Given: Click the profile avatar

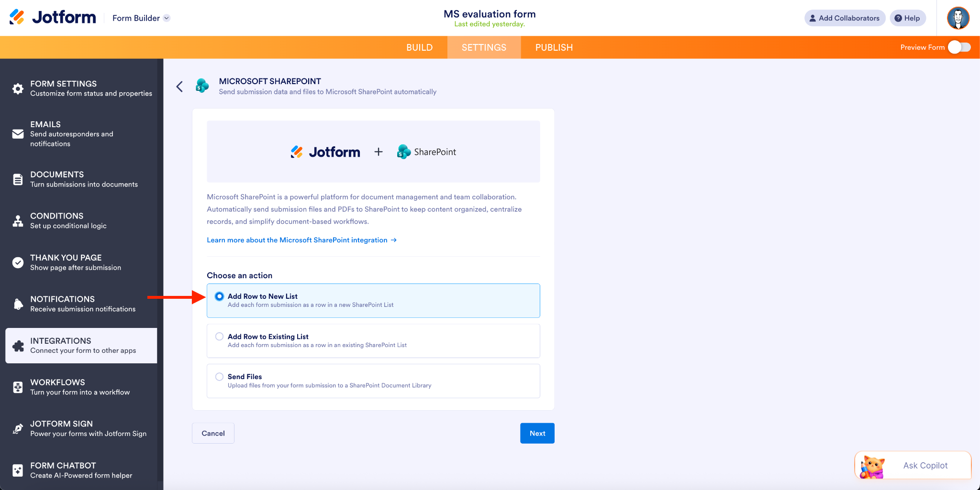Looking at the screenshot, I should click(958, 18).
